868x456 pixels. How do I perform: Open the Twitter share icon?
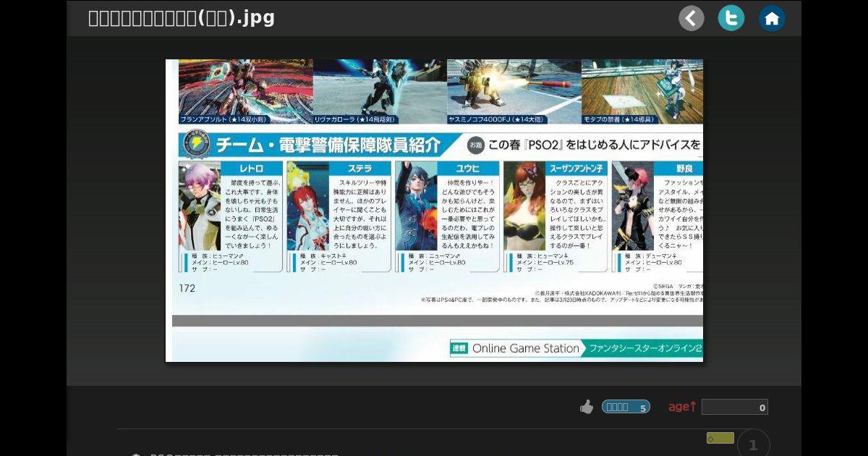731,18
